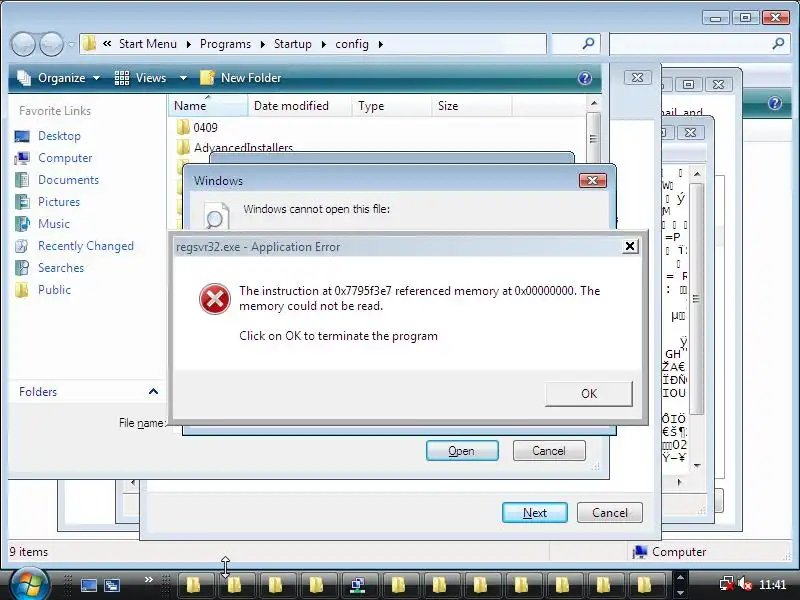Click the Music icon in Favorite Links

(x=22, y=224)
